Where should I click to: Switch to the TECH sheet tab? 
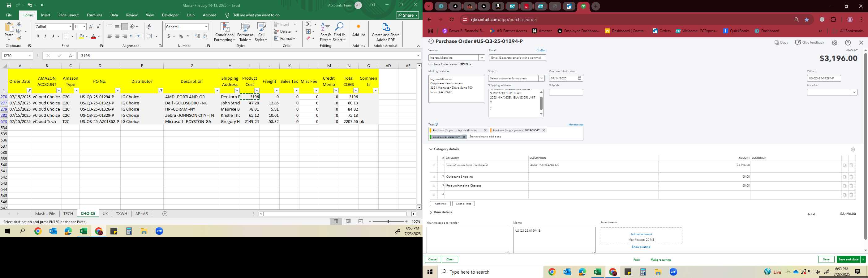click(x=68, y=214)
